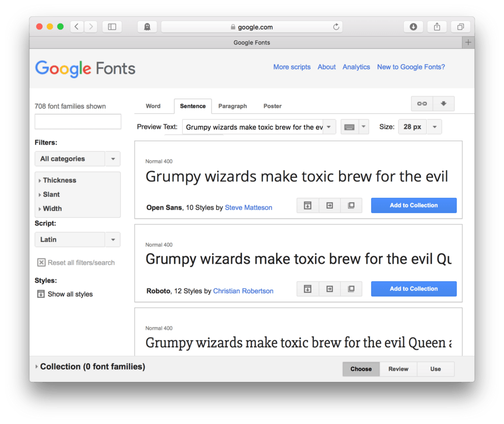Click the Ghostery ghost extension icon
This screenshot has height=424, width=504.
[147, 27]
